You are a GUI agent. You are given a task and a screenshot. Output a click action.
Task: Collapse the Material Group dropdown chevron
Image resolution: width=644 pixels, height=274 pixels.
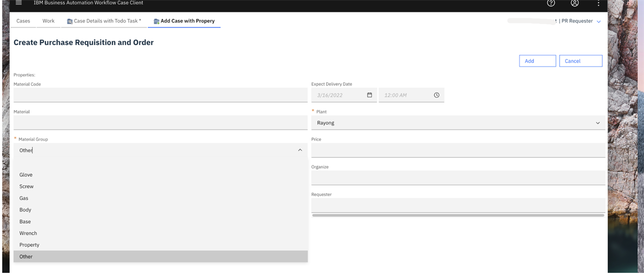(299, 150)
